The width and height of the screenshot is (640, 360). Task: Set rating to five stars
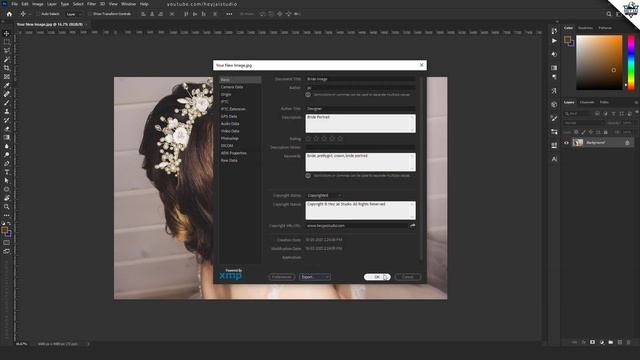coord(340,139)
